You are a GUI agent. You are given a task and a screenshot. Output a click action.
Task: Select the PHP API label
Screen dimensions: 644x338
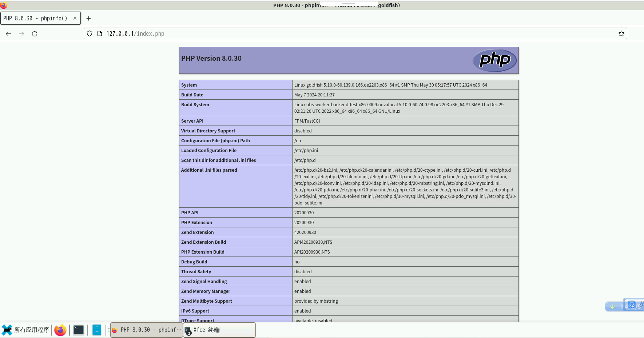click(x=190, y=213)
